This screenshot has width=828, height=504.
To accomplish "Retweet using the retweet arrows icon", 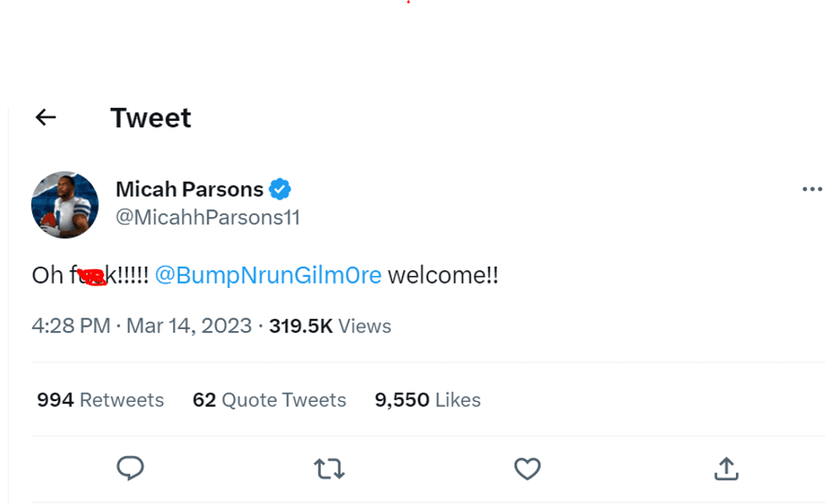I will [x=329, y=468].
